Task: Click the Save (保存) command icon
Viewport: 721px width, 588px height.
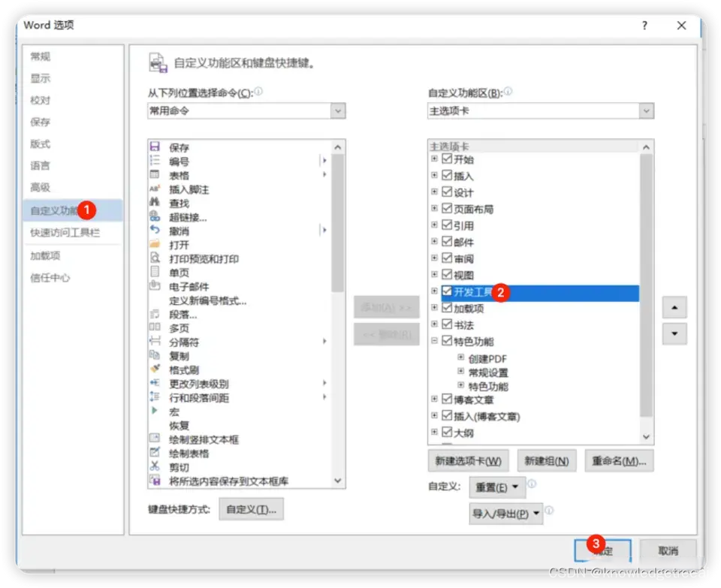Action: coord(155,146)
